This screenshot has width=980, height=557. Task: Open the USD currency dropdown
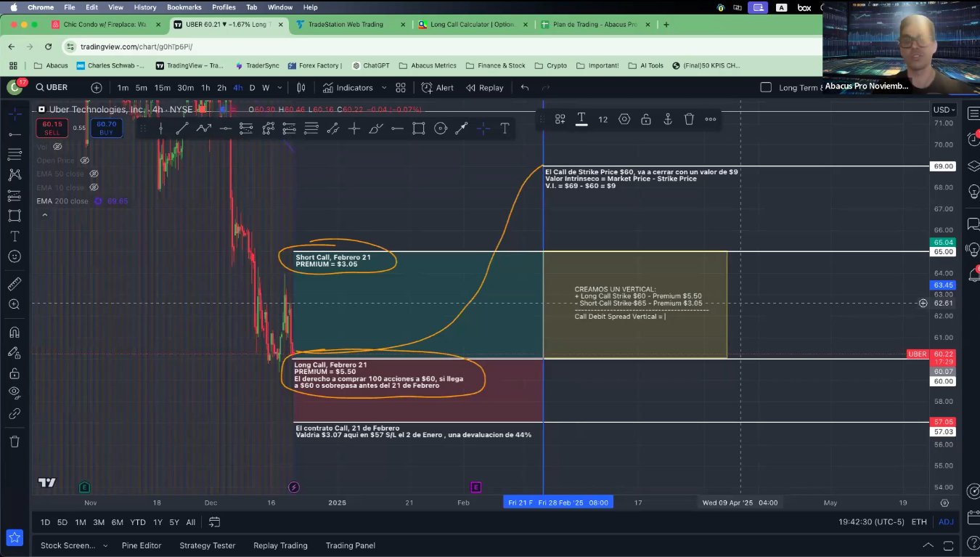point(944,110)
